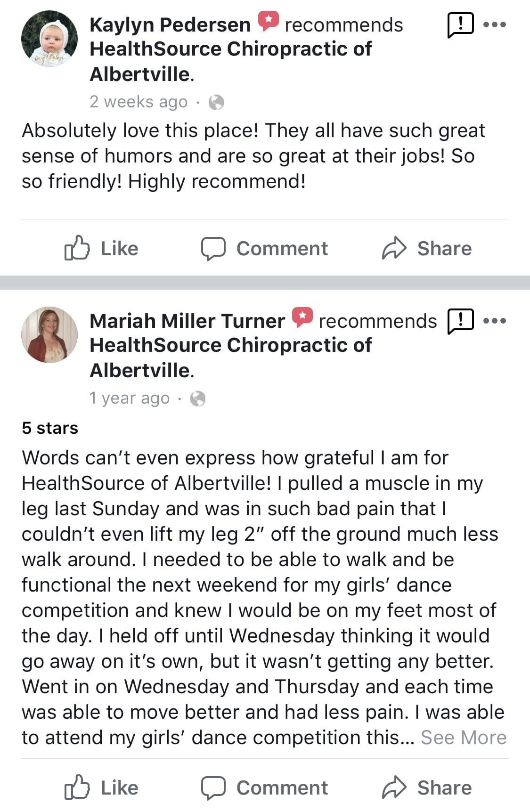Share Mariah Miller Turner's review
The image size is (530, 812).
pos(427,788)
